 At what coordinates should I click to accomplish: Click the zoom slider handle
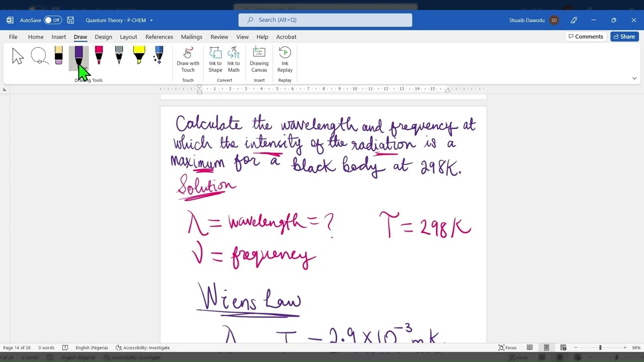[600, 348]
